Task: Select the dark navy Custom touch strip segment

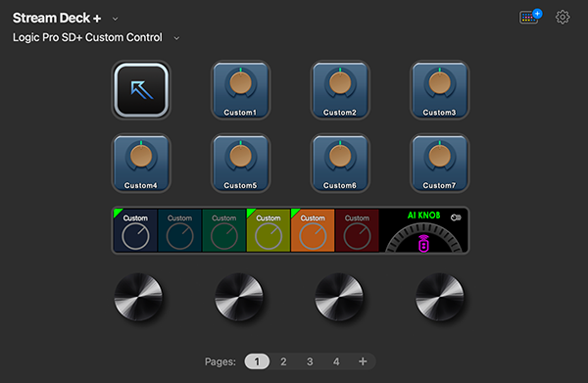Action: pyautogui.click(x=135, y=230)
